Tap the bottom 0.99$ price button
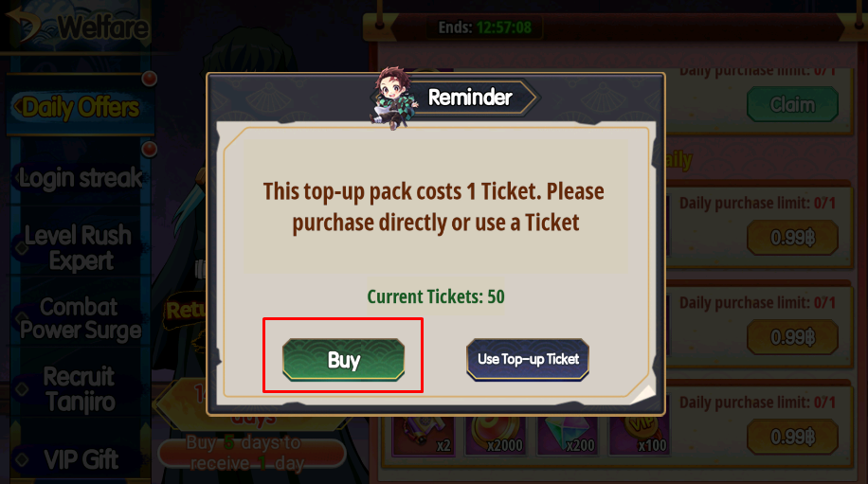Viewport: 868px width, 484px height. pyautogui.click(x=792, y=437)
